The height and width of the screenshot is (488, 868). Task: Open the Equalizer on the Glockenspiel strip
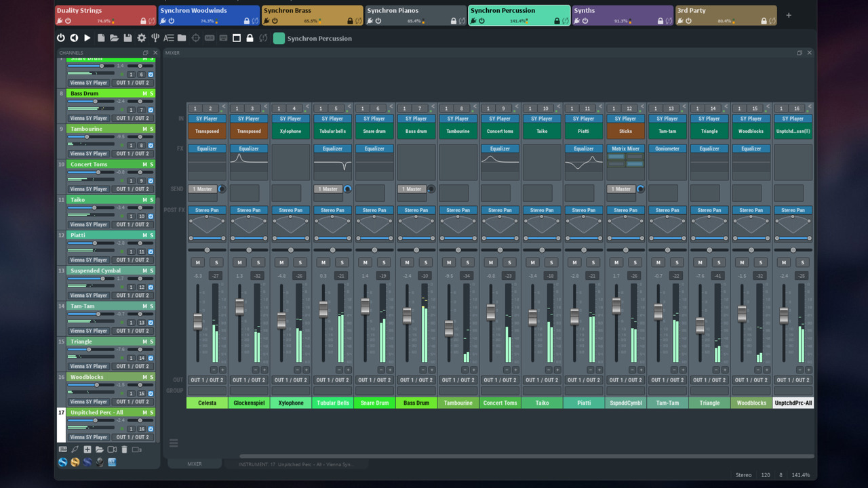pos(249,148)
